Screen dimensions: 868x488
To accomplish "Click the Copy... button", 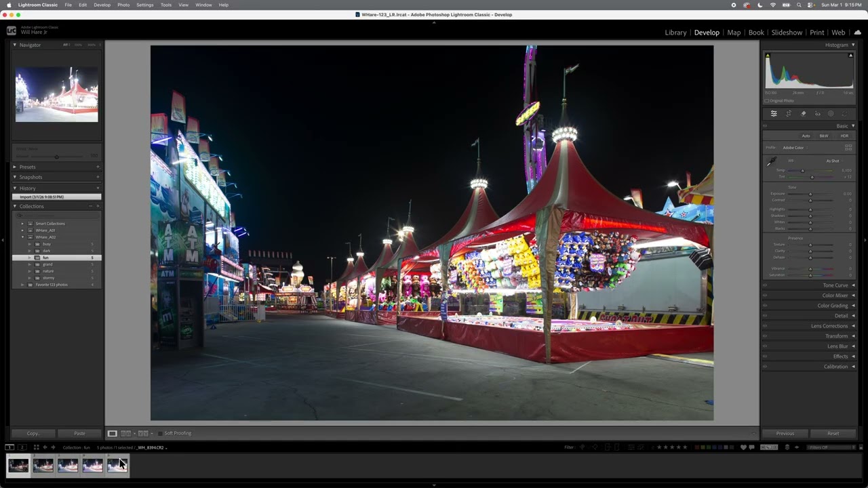I will tap(33, 433).
